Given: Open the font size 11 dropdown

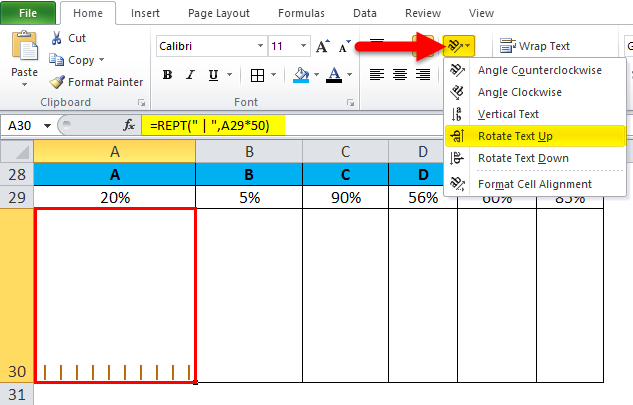Looking at the screenshot, I should [x=303, y=46].
